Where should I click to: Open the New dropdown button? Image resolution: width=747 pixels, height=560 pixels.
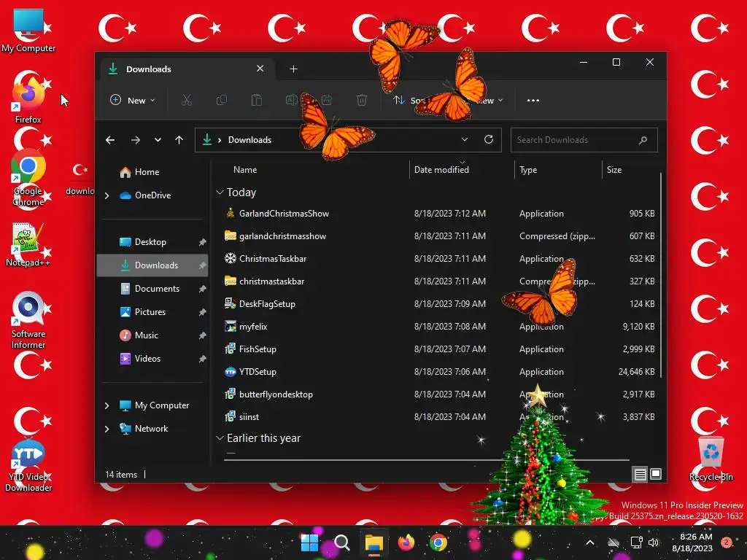click(133, 101)
